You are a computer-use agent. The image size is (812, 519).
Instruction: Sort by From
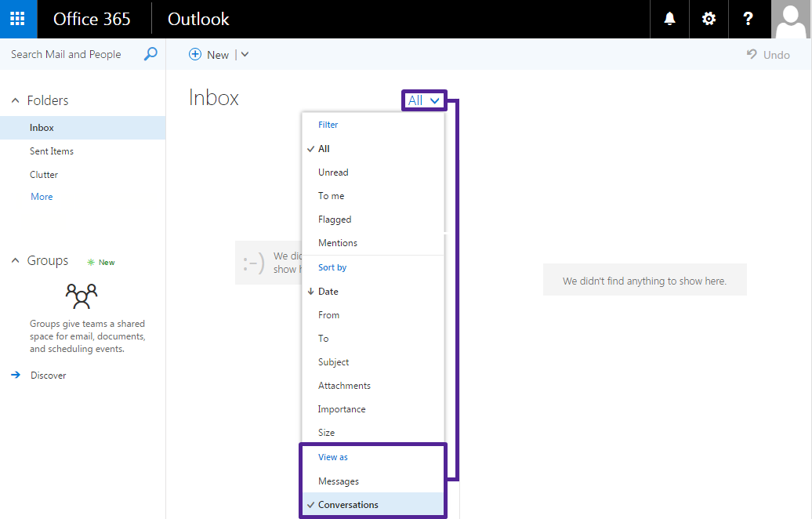(x=373, y=315)
